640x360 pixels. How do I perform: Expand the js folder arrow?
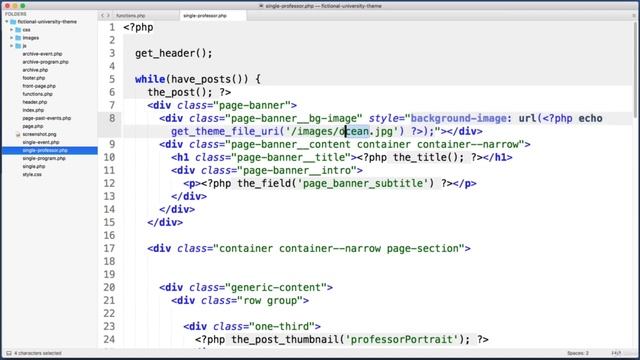click(x=12, y=46)
